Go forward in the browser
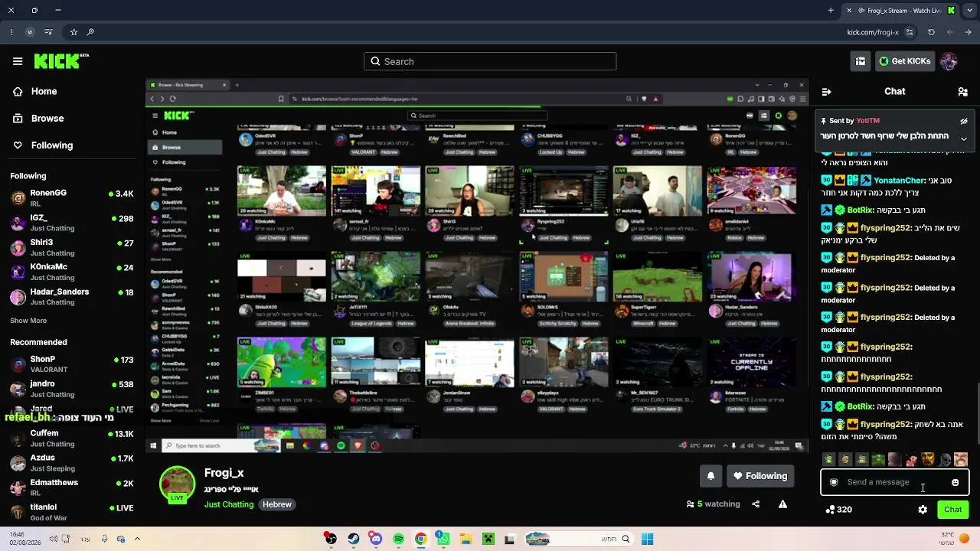The image size is (980, 551). pos(969,32)
